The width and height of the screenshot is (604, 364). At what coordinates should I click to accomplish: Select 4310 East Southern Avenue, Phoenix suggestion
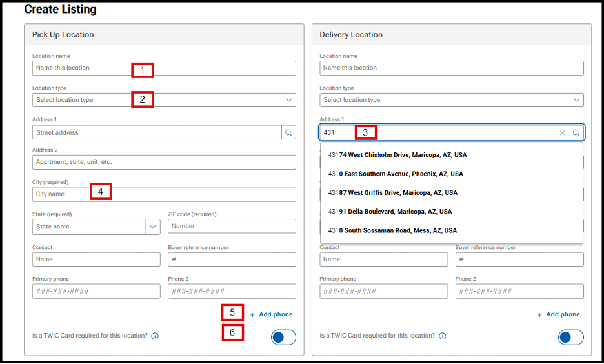pos(395,174)
